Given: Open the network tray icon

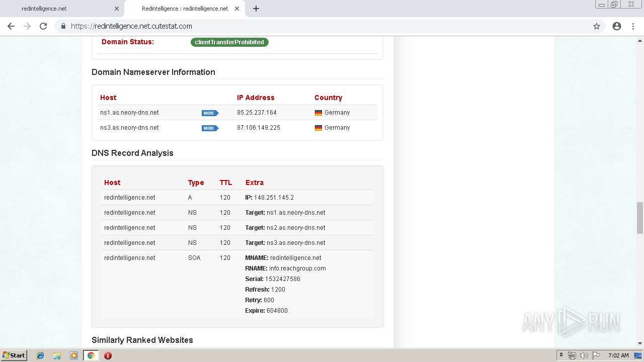Looking at the screenshot, I should (572, 355).
